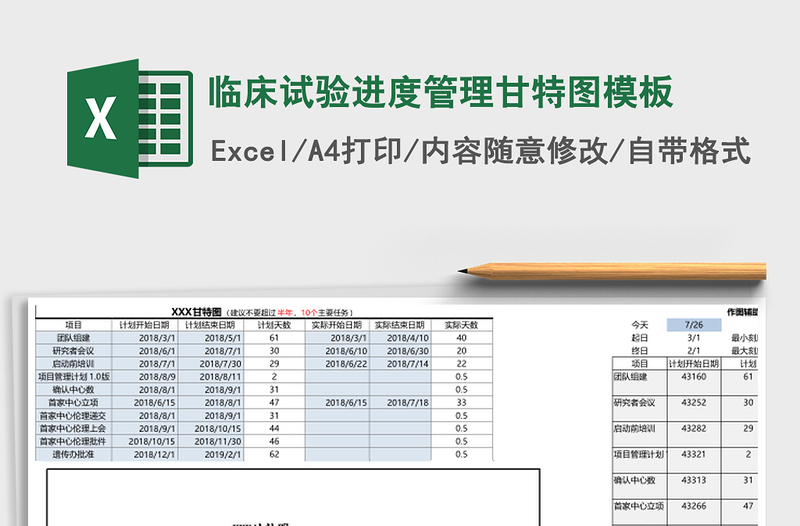Click the 终日 label cell

(x=640, y=351)
